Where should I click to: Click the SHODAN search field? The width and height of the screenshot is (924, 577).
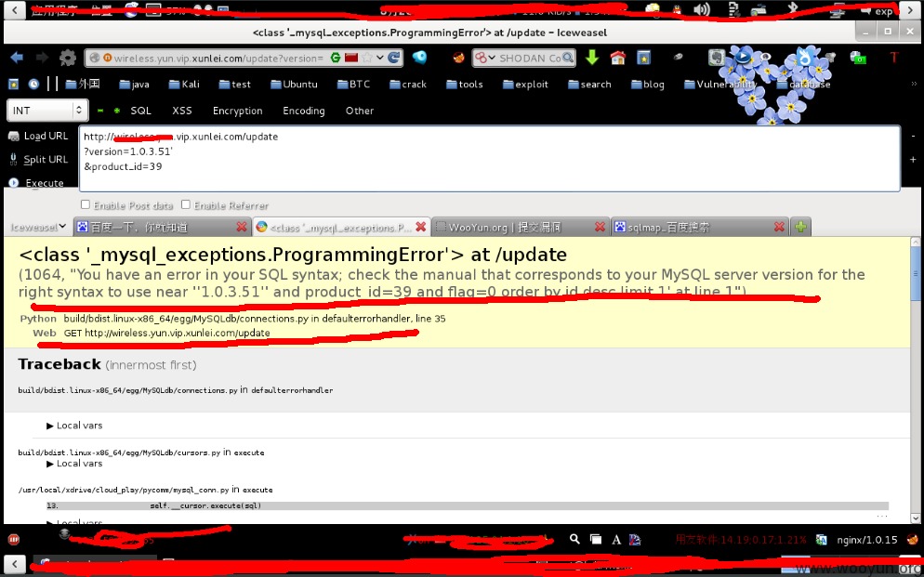point(523,58)
